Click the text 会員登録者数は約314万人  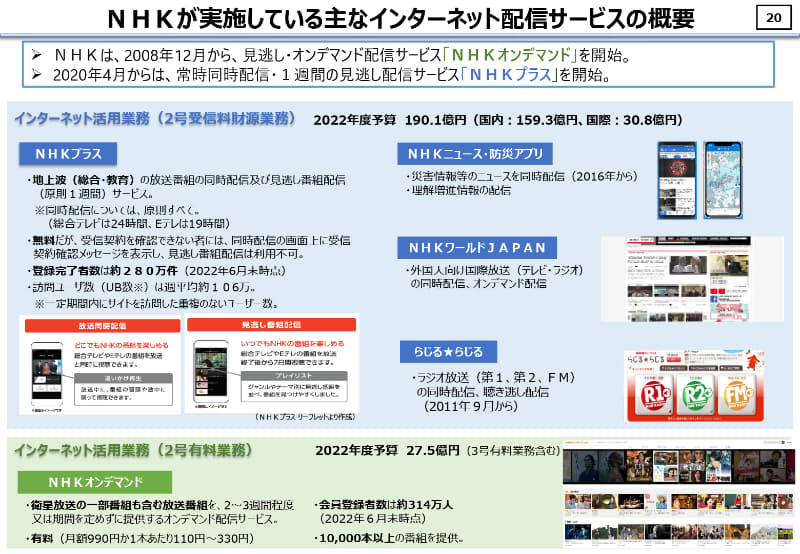386,505
